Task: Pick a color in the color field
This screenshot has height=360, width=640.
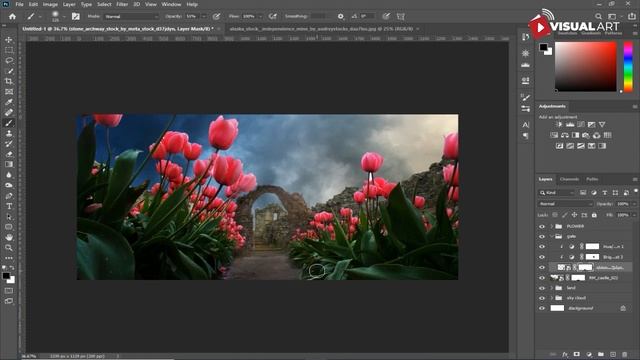Action: coord(585,66)
